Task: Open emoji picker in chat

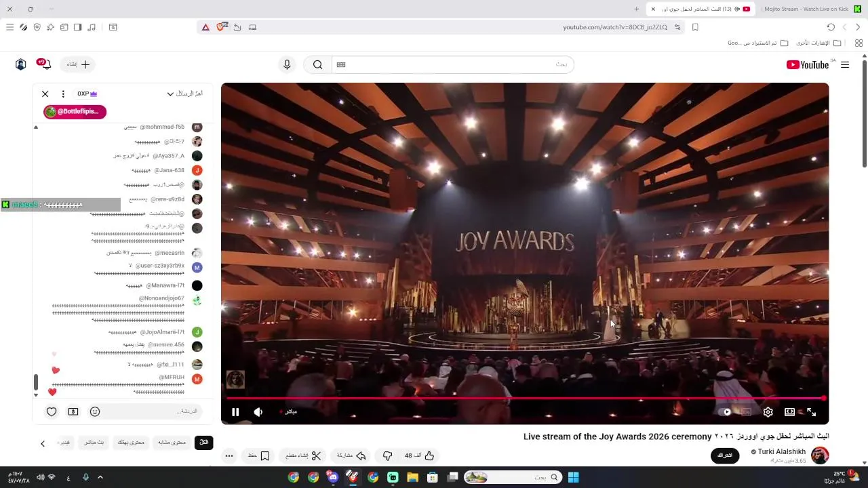Action: (95, 411)
